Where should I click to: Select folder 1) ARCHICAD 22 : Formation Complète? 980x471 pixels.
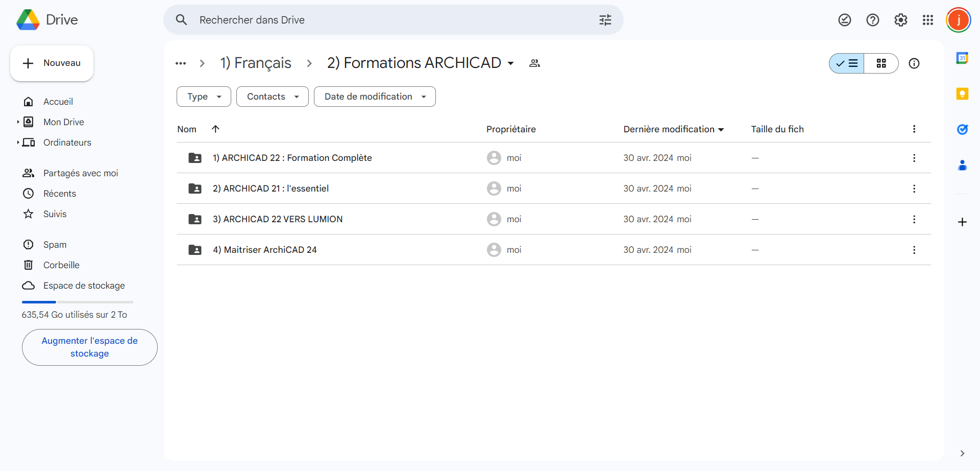click(x=554, y=158)
